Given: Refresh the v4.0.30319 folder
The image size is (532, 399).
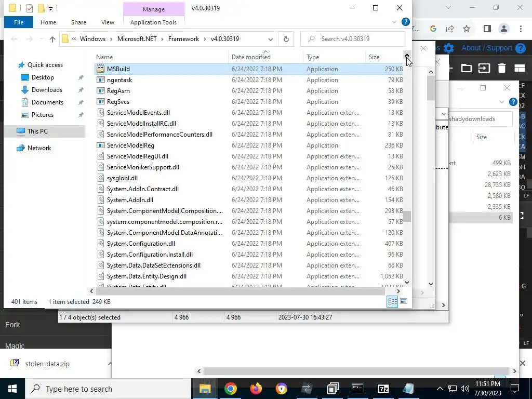Looking at the screenshot, I should (286, 39).
